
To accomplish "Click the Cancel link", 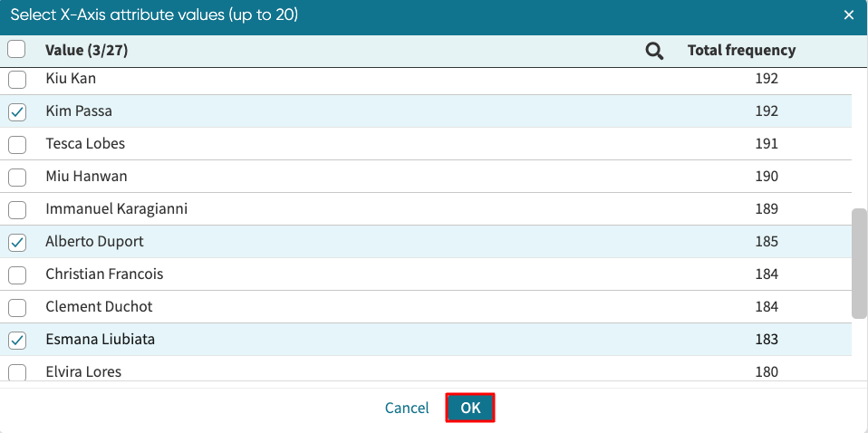I will click(407, 408).
